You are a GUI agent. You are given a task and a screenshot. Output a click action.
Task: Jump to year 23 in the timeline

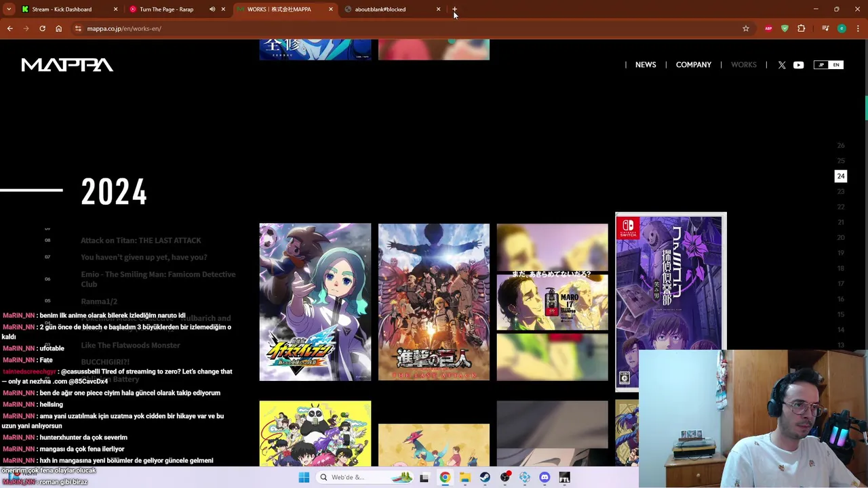[x=841, y=192]
